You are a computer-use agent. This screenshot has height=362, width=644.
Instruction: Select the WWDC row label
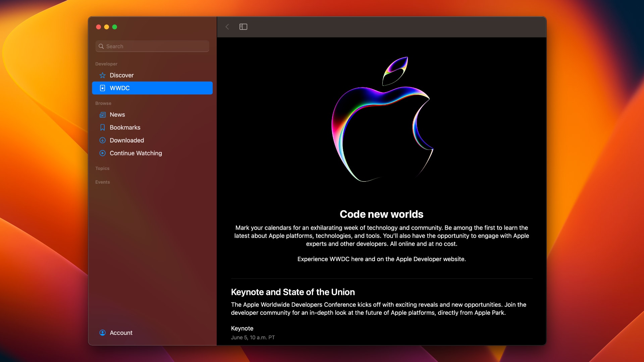coord(119,88)
